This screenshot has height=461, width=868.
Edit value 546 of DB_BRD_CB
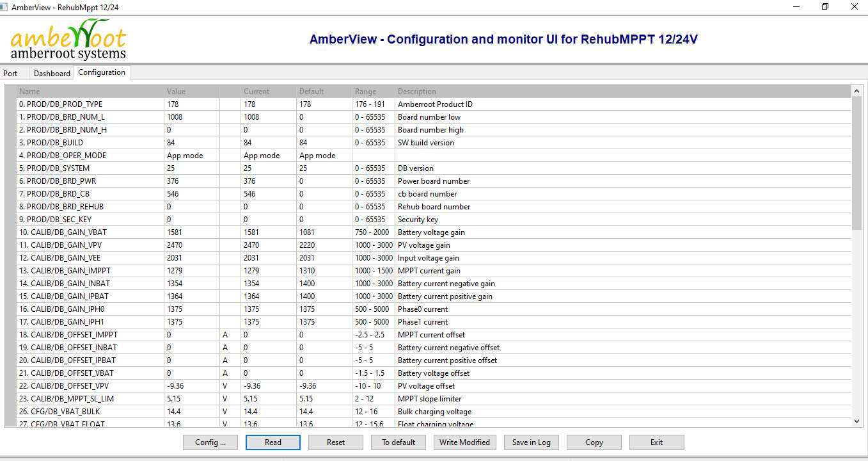click(192, 194)
